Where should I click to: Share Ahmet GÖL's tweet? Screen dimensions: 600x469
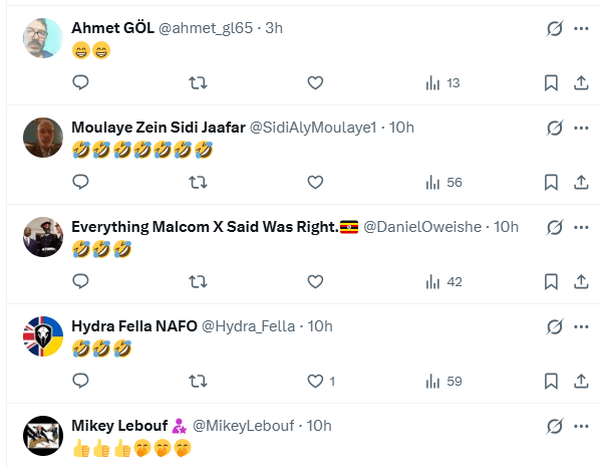pos(581,83)
